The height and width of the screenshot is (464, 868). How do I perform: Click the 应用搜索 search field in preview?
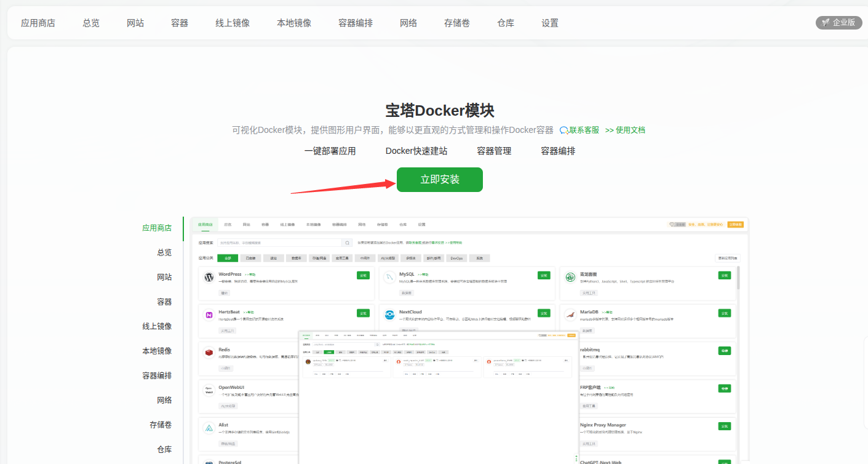tap(280, 242)
